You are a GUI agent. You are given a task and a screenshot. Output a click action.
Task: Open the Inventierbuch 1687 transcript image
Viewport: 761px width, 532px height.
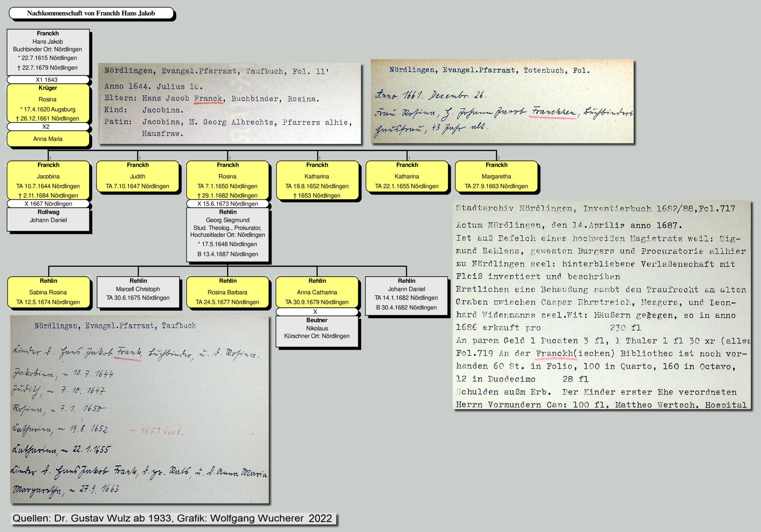[602, 305]
